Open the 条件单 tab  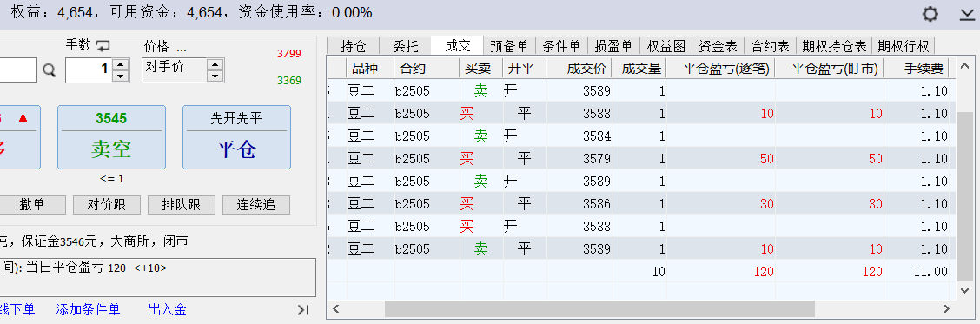pyautogui.click(x=561, y=46)
